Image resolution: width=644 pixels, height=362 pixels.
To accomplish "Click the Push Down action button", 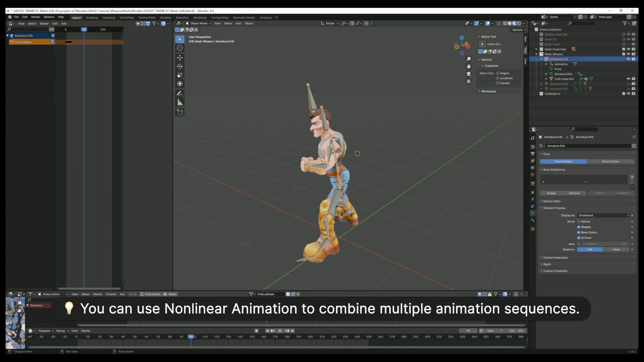I will (x=151, y=294).
